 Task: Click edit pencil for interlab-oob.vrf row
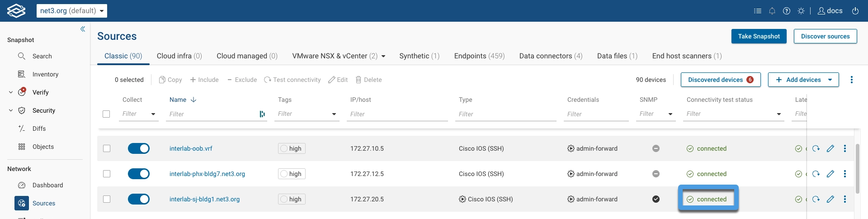(830, 148)
